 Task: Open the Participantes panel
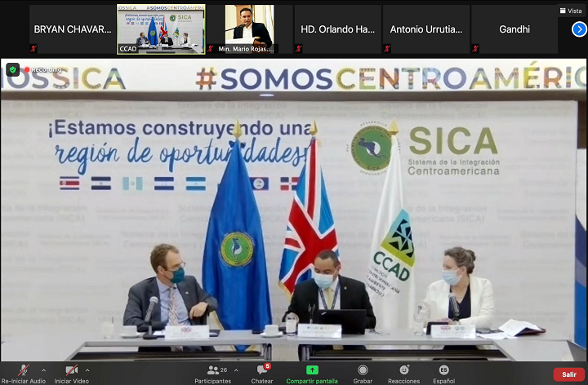click(x=212, y=374)
